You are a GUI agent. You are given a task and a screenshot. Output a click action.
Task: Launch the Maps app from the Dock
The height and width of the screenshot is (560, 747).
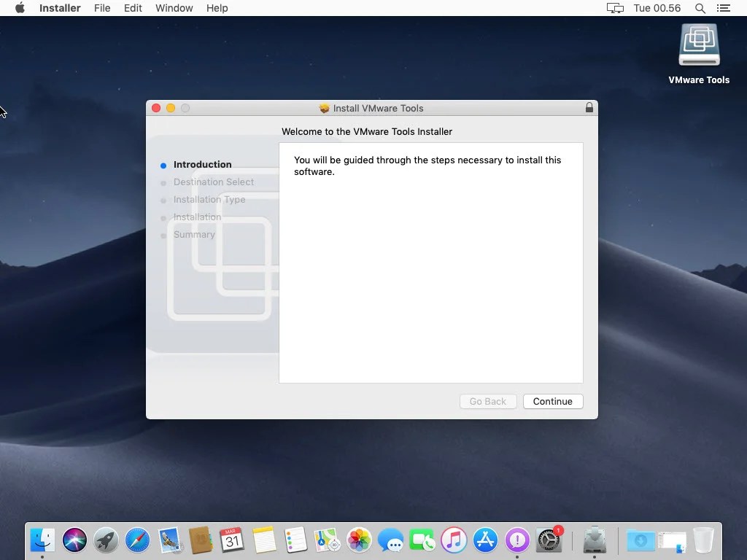(x=328, y=541)
